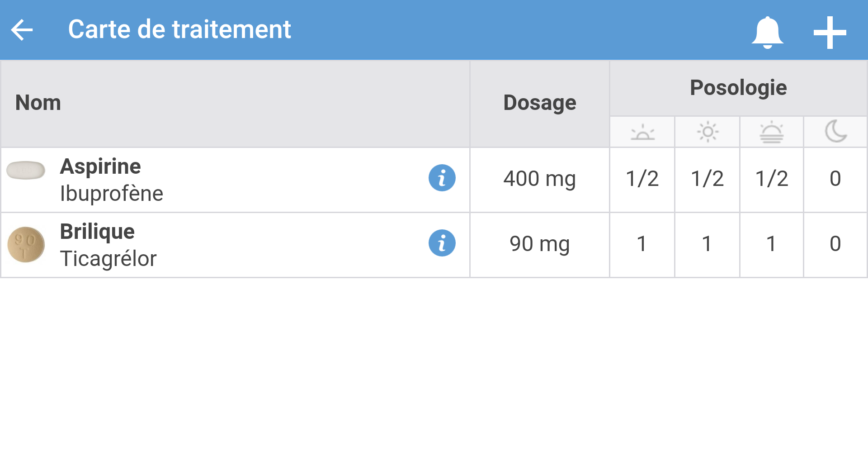Click the Posologie column header
Viewport: 868px width, 456px height.
pos(738,88)
